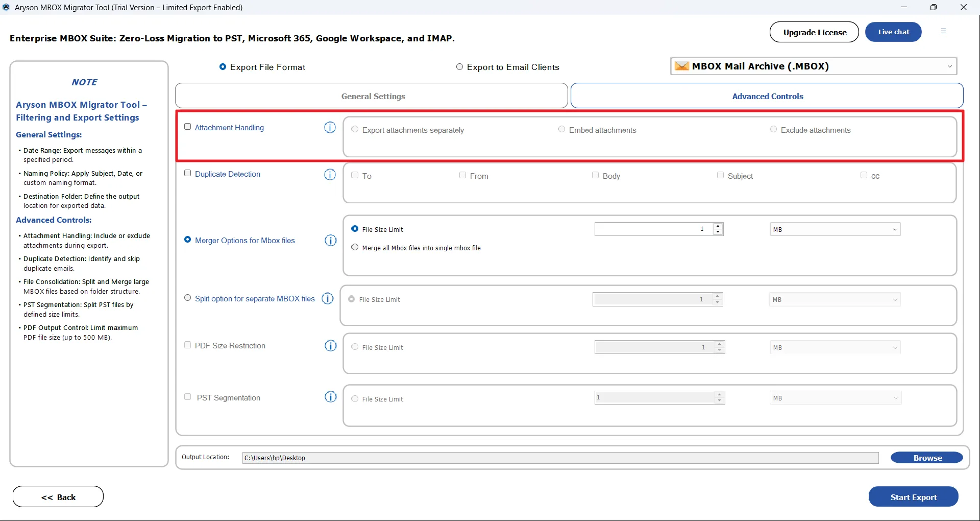Select Export File Format radio
Viewport: 980px width, 521px height.
coord(223,66)
